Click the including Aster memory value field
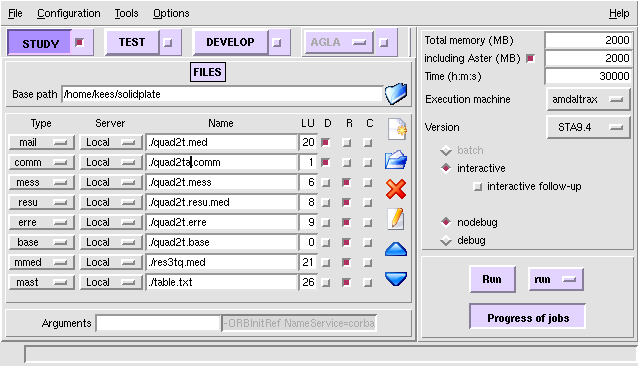This screenshot has height=366, width=638. coord(588,58)
